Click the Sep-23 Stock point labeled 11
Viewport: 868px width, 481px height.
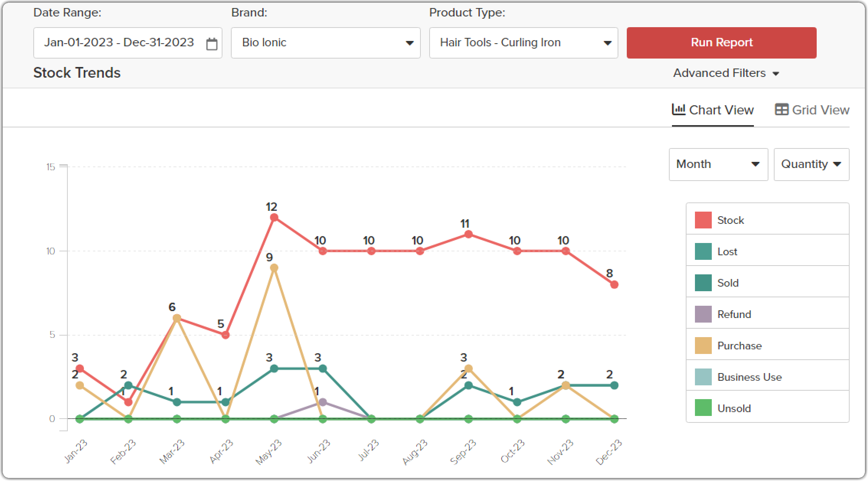468,234
